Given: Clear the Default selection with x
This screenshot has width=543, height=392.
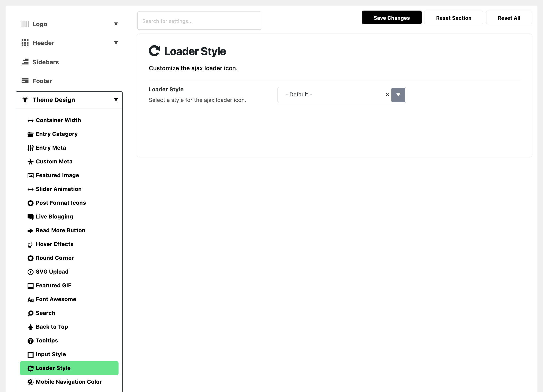Looking at the screenshot, I should (x=387, y=95).
